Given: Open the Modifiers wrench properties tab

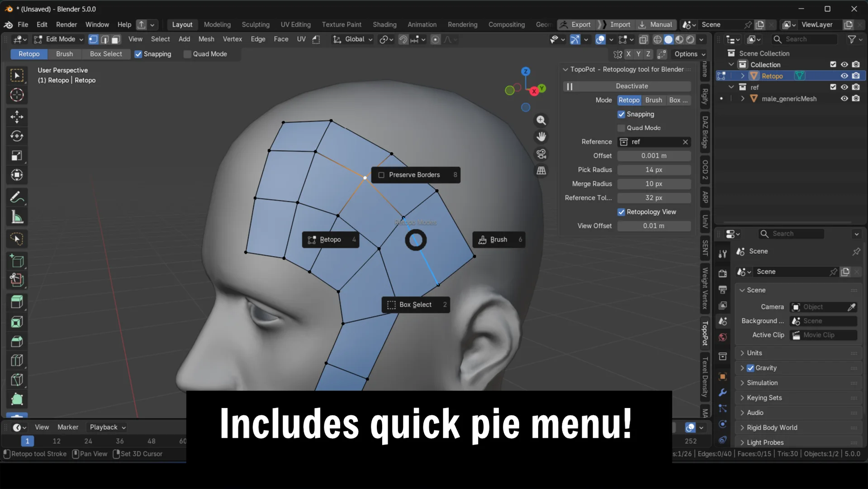Looking at the screenshot, I should (722, 392).
